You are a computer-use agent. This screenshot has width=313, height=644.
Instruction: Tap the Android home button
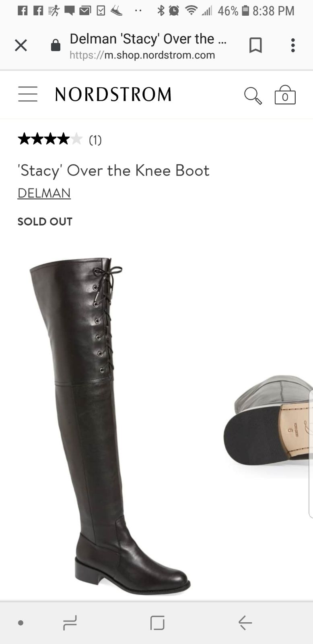click(157, 623)
